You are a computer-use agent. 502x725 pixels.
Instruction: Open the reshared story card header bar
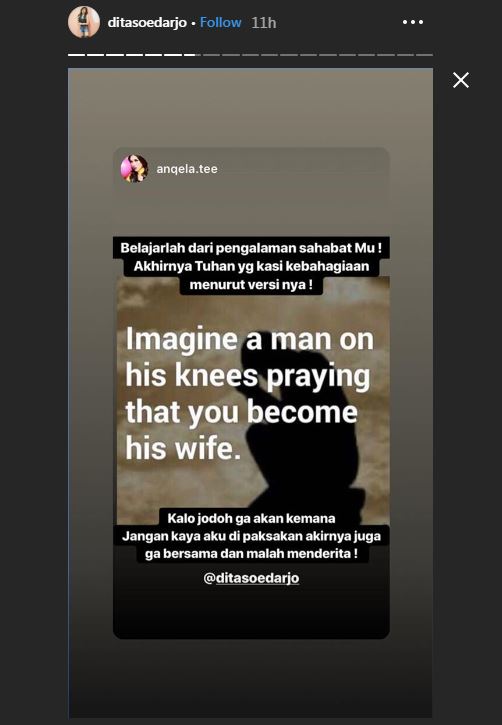tap(251, 169)
